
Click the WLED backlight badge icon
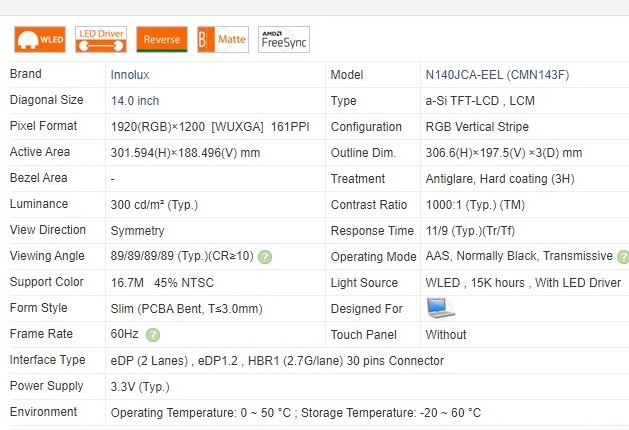tap(40, 39)
